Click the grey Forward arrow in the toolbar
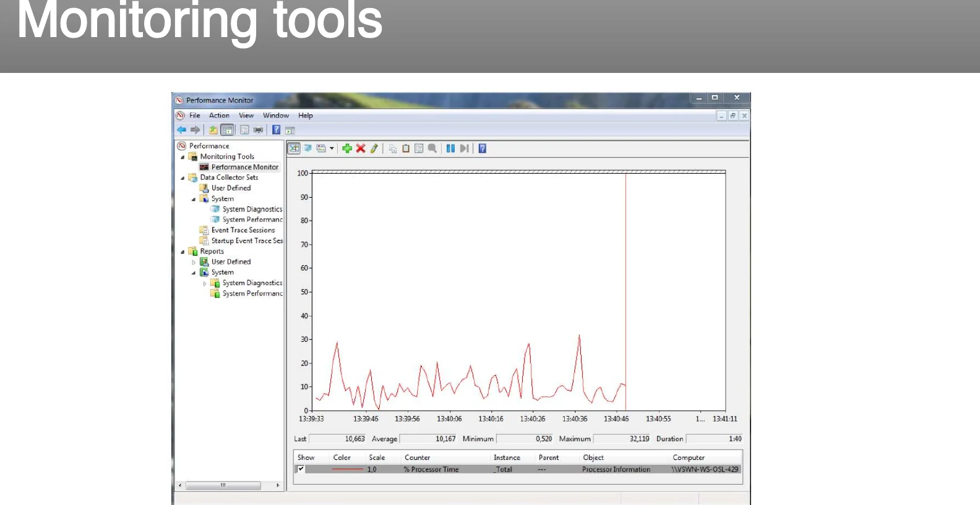Screen dimensions: 980x505 (x=196, y=130)
